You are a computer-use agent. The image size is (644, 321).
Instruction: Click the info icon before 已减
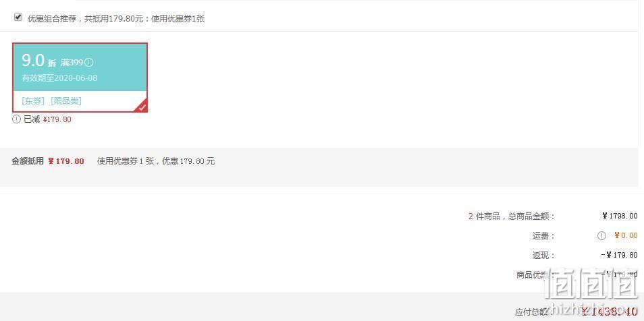(x=16, y=119)
